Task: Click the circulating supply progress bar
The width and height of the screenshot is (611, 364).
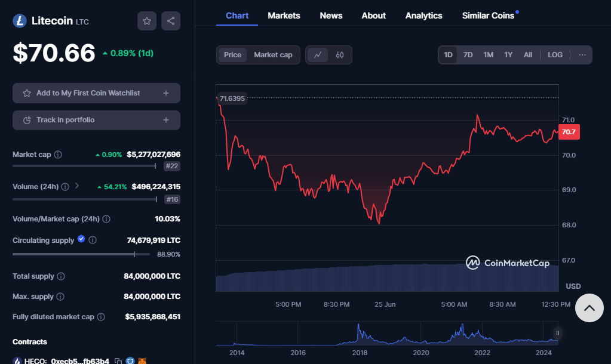Action: pos(81,254)
